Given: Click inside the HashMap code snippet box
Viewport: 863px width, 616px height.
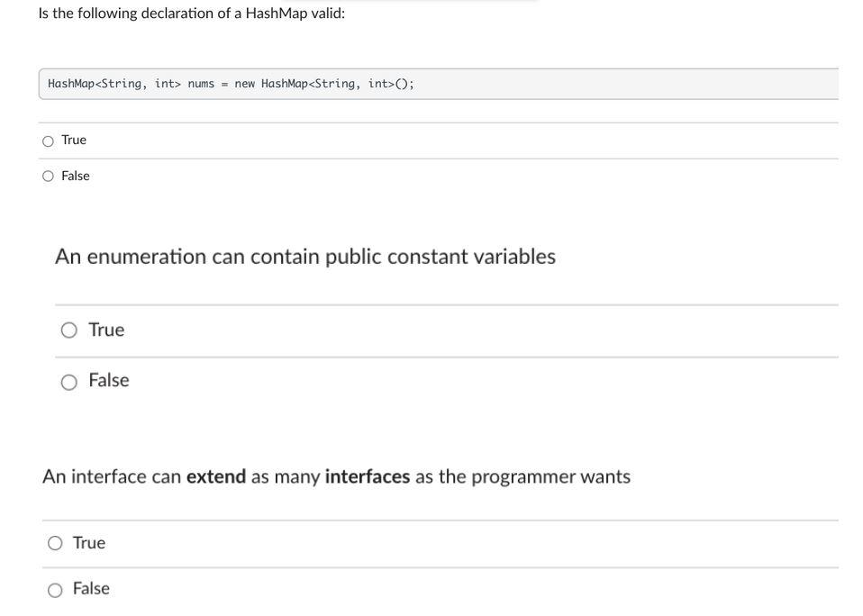Looking at the screenshot, I should click(x=541, y=84).
